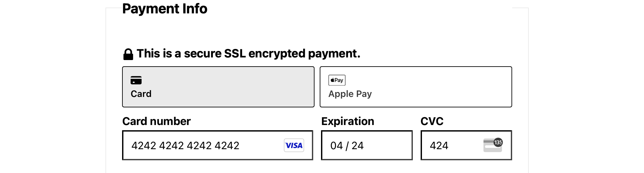This screenshot has height=173, width=644.
Task: Click the Payment Info heading
Action: click(165, 9)
